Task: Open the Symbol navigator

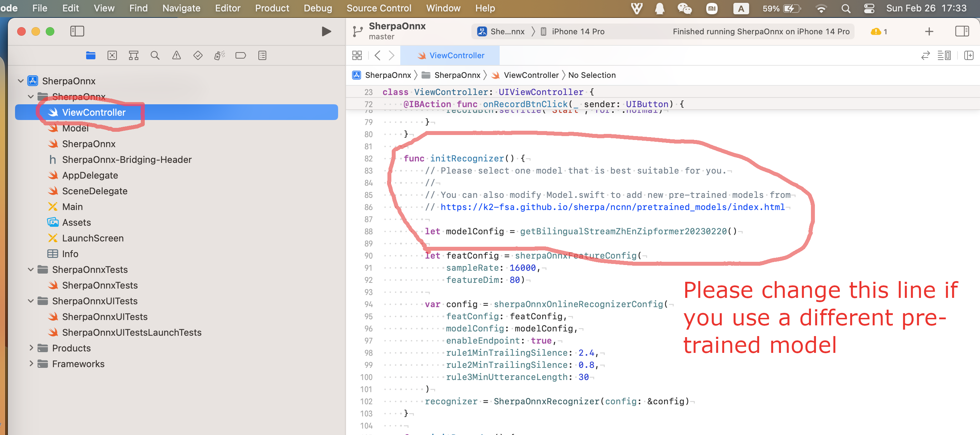Action: (x=133, y=55)
